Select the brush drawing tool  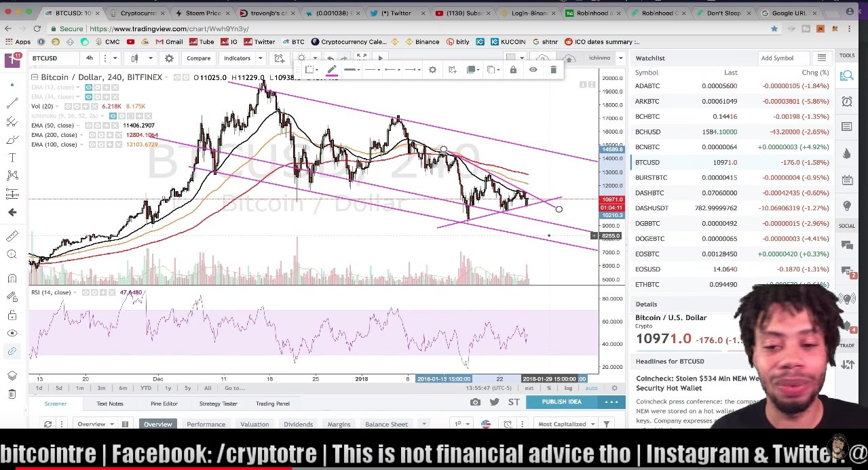[12, 140]
